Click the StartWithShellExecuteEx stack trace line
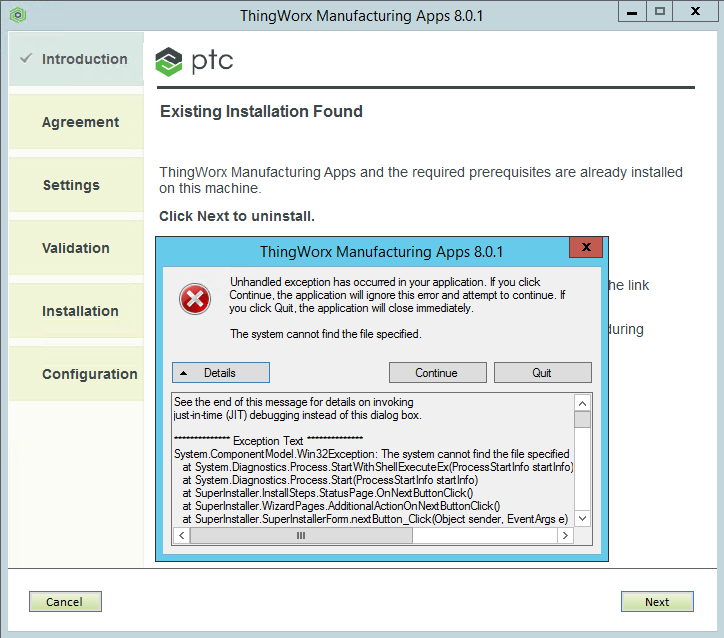Viewport: 724px width, 638px height. point(378,467)
